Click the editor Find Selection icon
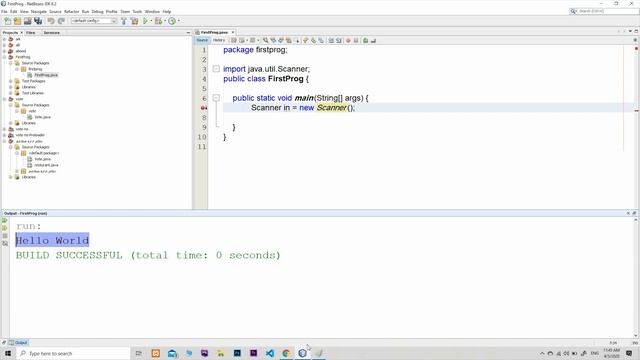640x360 pixels. pos(266,40)
